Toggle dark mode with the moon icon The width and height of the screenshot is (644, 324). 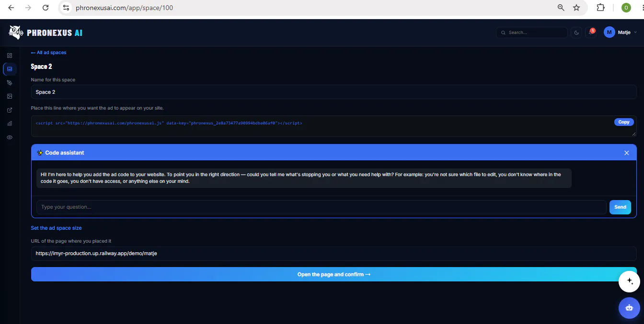click(576, 33)
